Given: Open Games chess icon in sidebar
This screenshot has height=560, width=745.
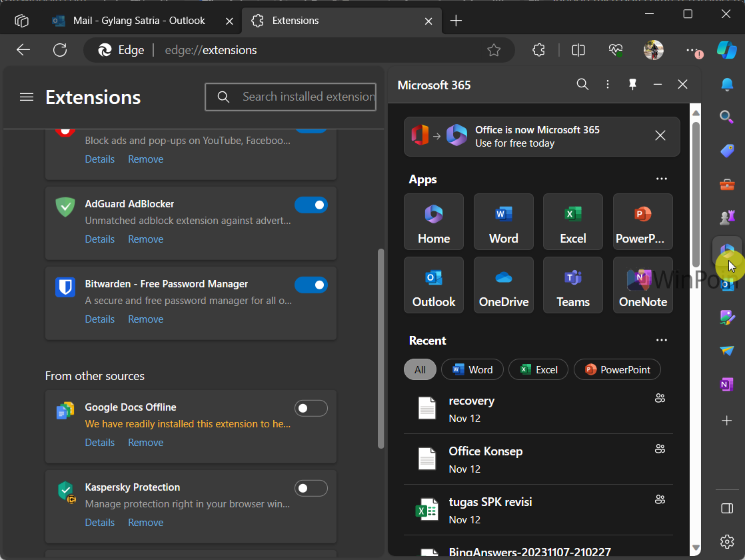Looking at the screenshot, I should [727, 217].
